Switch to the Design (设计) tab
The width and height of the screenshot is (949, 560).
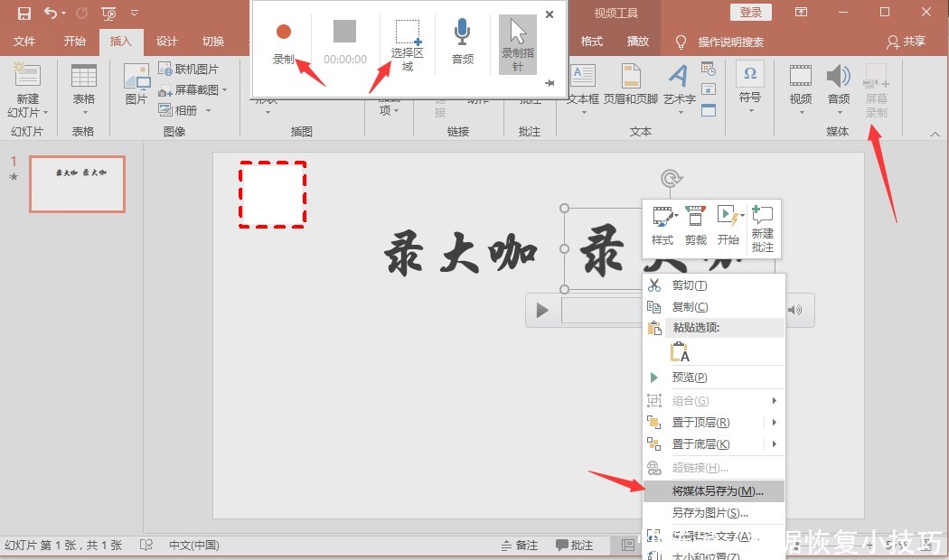[x=166, y=42]
